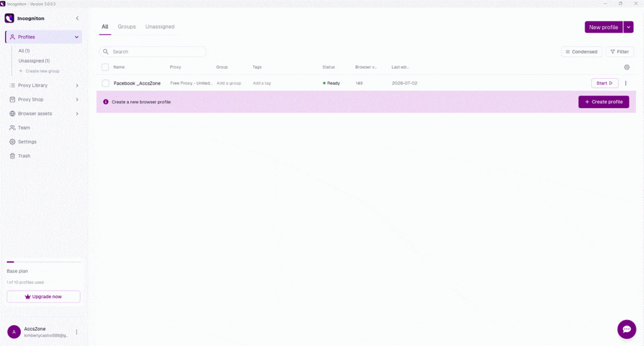
Task: Open the chat support bubble
Action: pyautogui.click(x=627, y=329)
